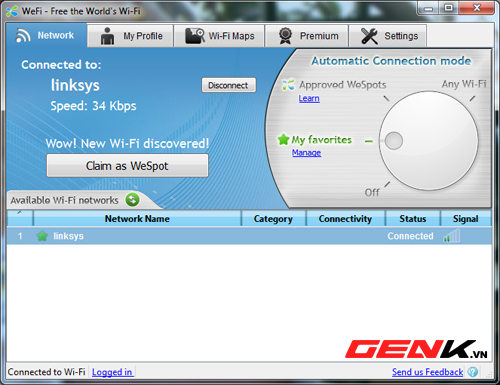The image size is (500, 385).
Task: Set dial to Approved WeSpots mode
Action: pos(342,85)
